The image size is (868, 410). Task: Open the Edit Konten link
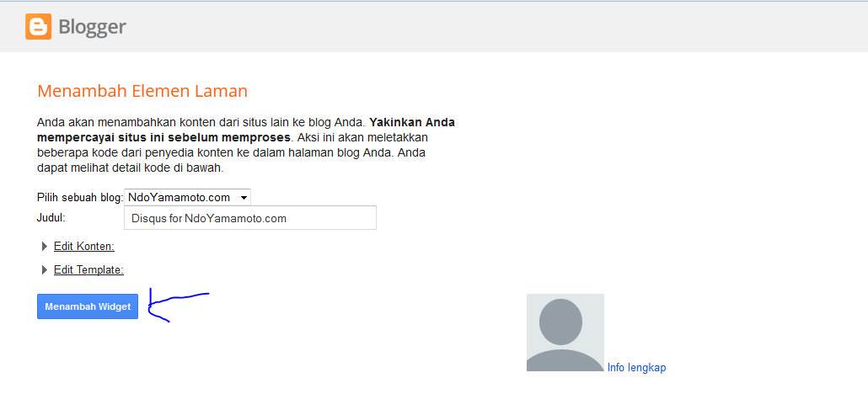84,246
